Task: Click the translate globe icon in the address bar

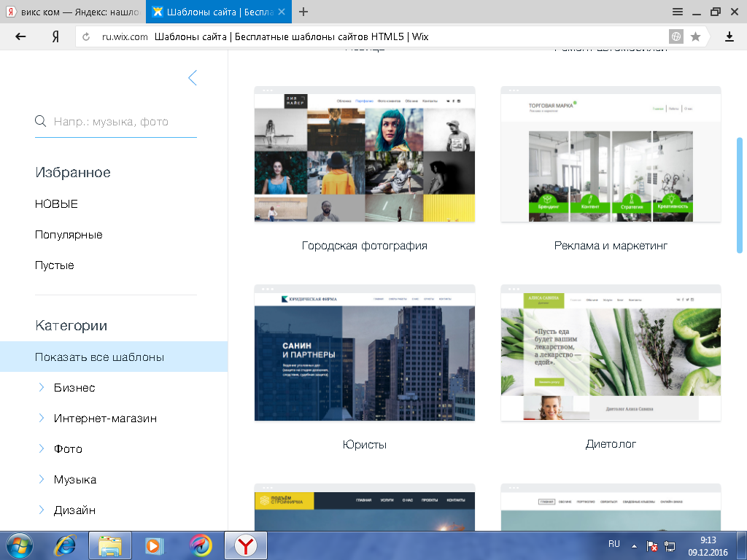Action: [676, 36]
